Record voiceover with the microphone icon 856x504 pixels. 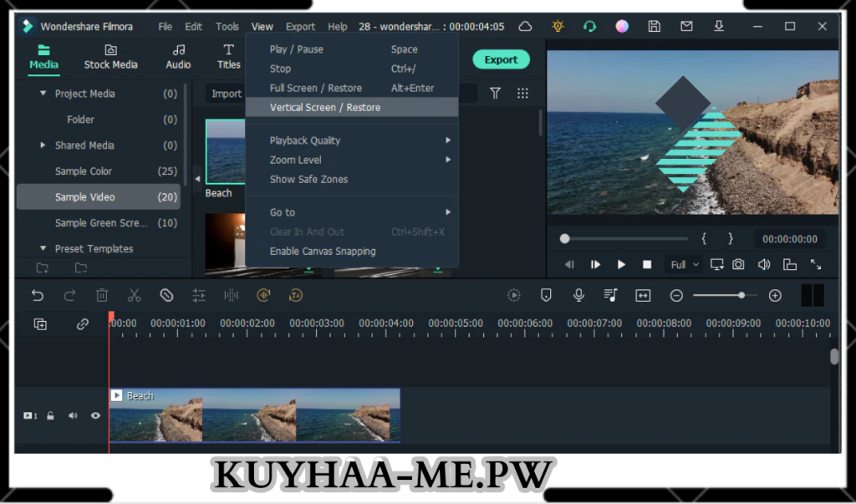(x=578, y=295)
